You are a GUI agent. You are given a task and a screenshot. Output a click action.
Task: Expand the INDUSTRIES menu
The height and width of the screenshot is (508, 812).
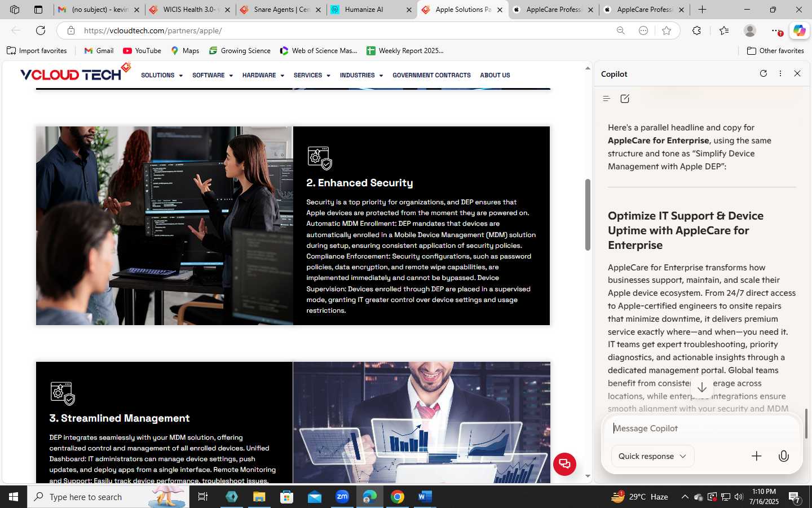point(361,75)
